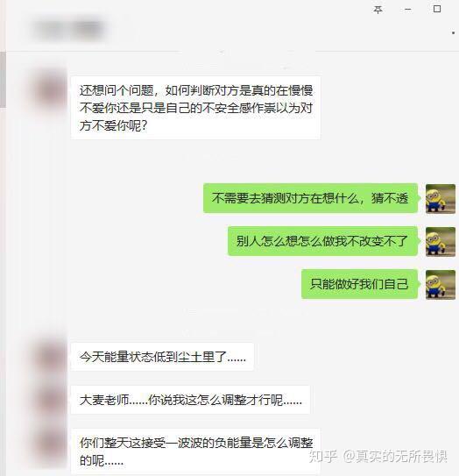Viewport: 459px width, 476px height.
Task: Select the green '不需要去猜测对方在想什么，猜不透' bubble
Action: pos(311,198)
